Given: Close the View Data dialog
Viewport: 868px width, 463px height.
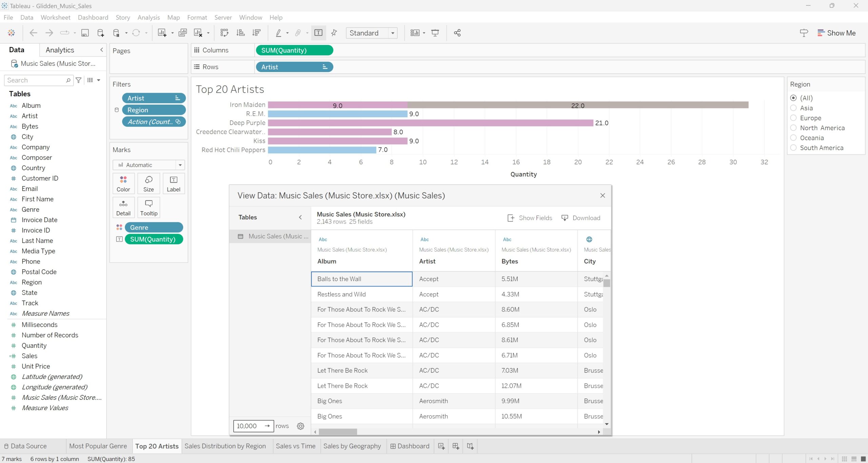Looking at the screenshot, I should [602, 195].
